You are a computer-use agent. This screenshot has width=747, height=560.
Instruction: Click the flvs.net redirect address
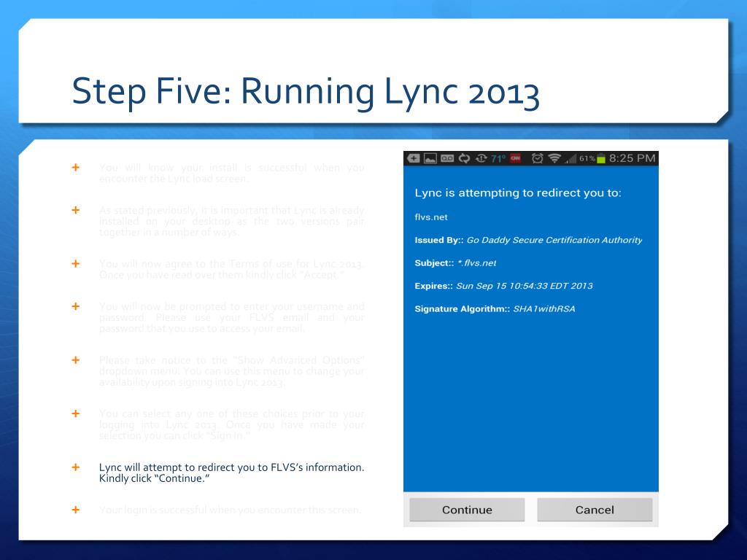[431, 217]
